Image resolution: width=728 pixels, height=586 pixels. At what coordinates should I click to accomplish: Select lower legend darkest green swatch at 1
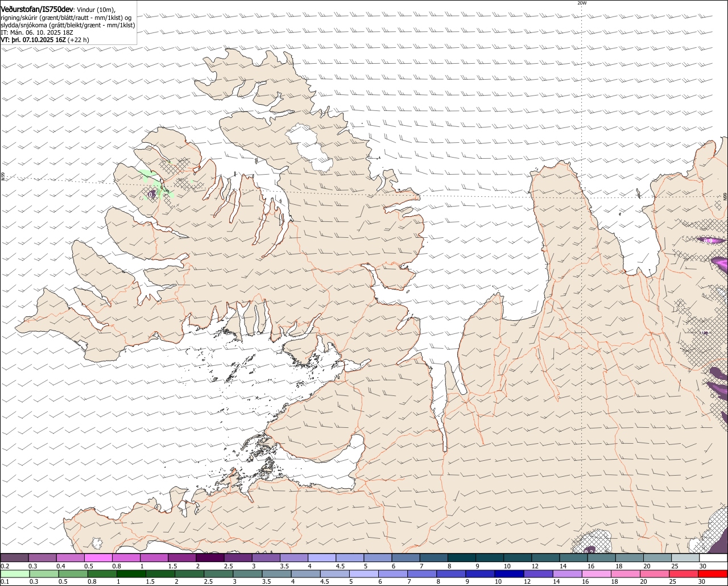[132, 574]
